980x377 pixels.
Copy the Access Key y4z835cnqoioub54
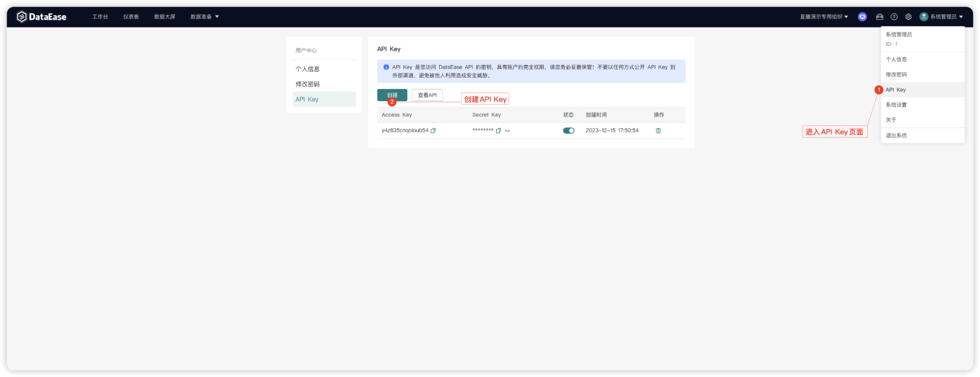[x=433, y=131]
